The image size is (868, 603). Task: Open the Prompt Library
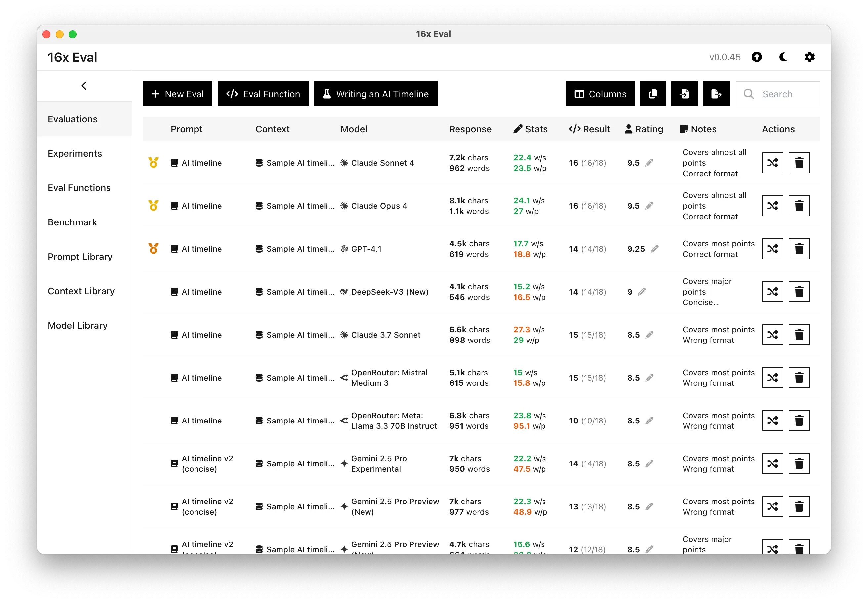click(x=84, y=257)
